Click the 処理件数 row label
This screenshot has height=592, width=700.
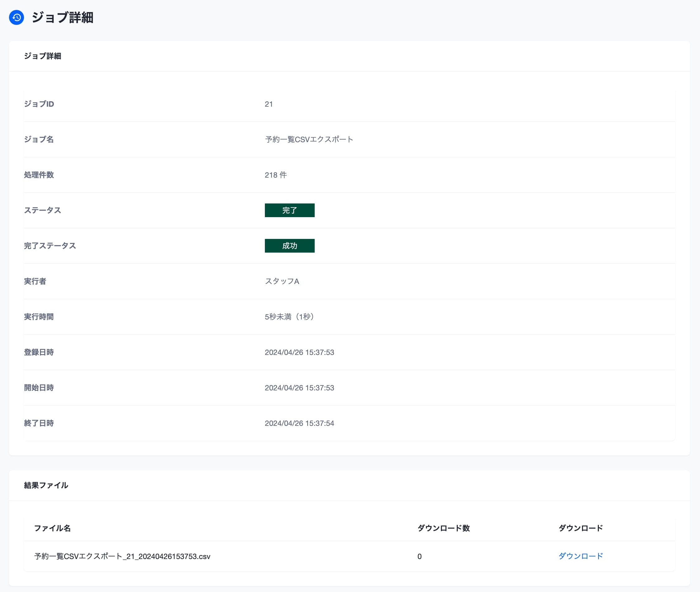(39, 175)
